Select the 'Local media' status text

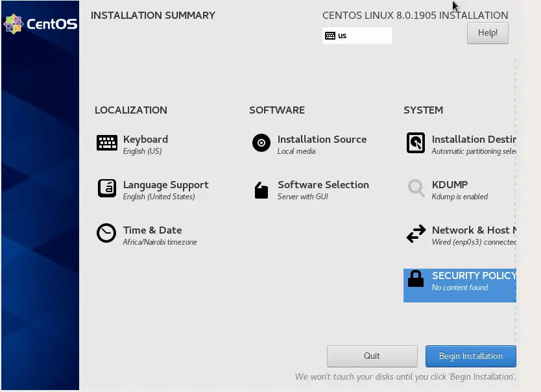coord(296,151)
